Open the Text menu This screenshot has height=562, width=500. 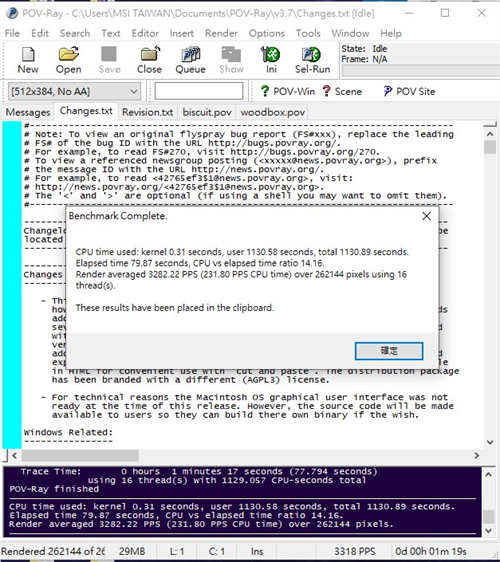click(x=110, y=33)
